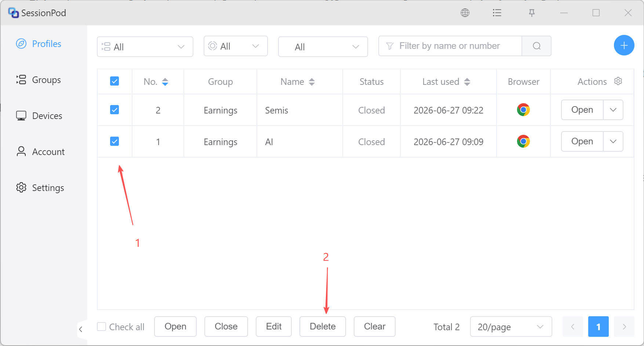Click Open button for AI profile
Image resolution: width=644 pixels, height=346 pixels.
tap(582, 141)
